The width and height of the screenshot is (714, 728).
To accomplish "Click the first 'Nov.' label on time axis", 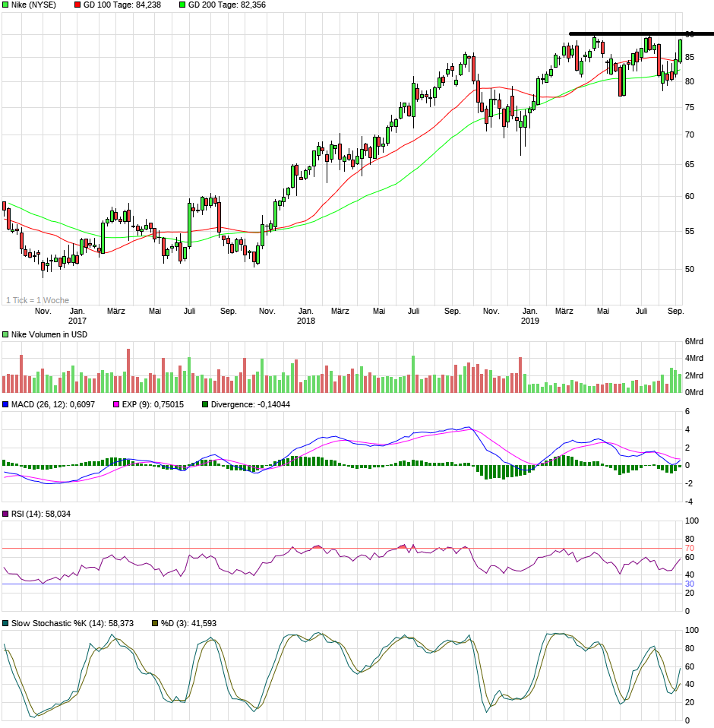I will 43,311.
